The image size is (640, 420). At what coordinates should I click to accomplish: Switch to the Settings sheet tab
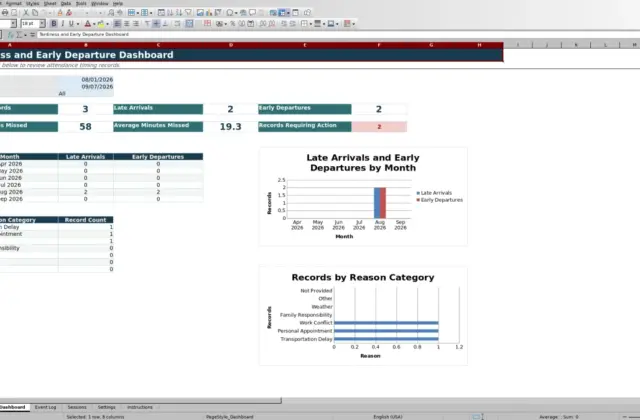pyautogui.click(x=107, y=407)
